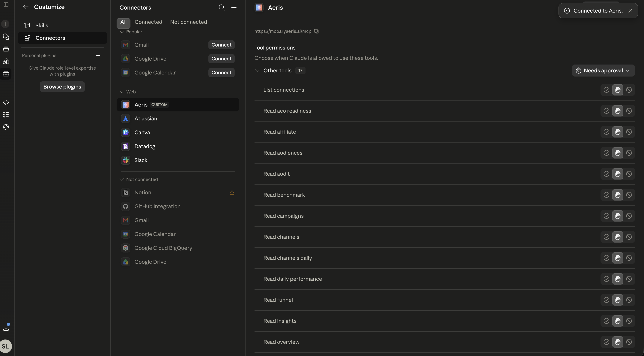Open Connectors in Customize menu
Viewport: 644px width, 356px height.
click(62, 38)
